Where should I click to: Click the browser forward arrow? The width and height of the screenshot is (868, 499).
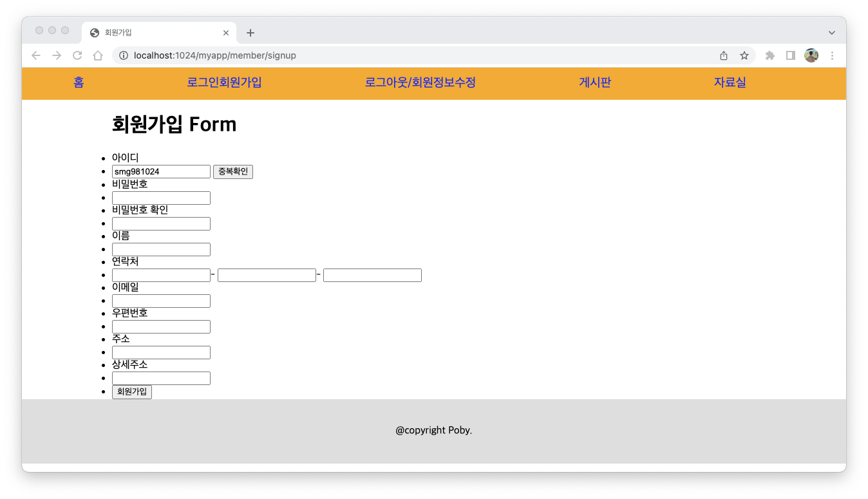point(57,55)
